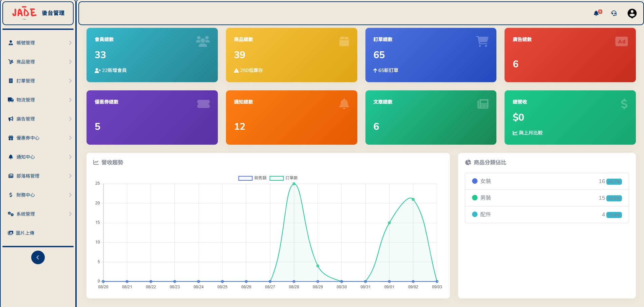Click the Ad icon on 廣告總數 card
The image size is (644, 307).
[622, 41]
